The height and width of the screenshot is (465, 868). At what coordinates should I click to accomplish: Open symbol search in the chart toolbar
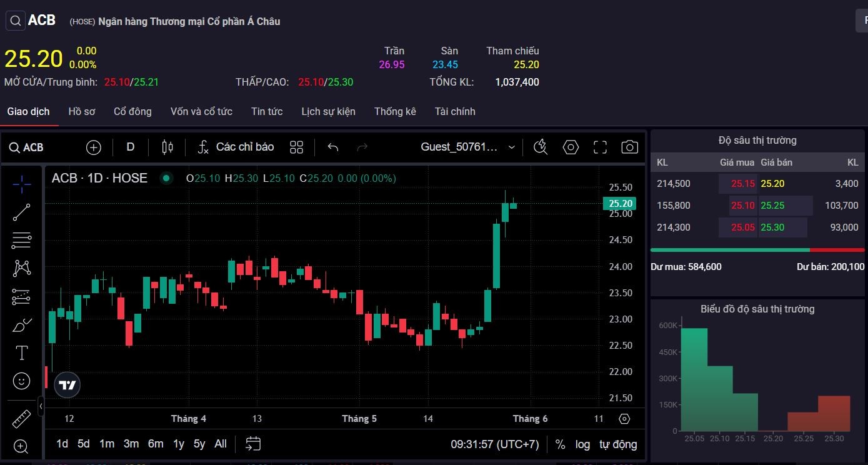pos(26,147)
